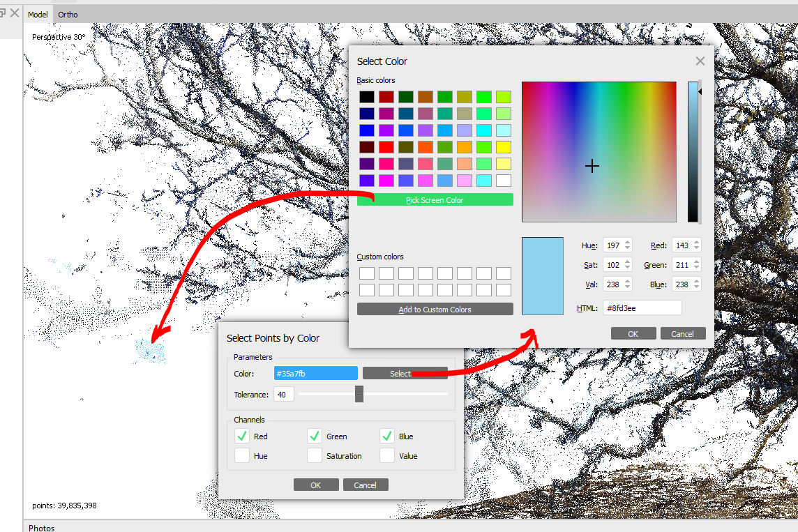798x532 pixels.
Task: Switch to the Ortho tab
Action: [68, 14]
